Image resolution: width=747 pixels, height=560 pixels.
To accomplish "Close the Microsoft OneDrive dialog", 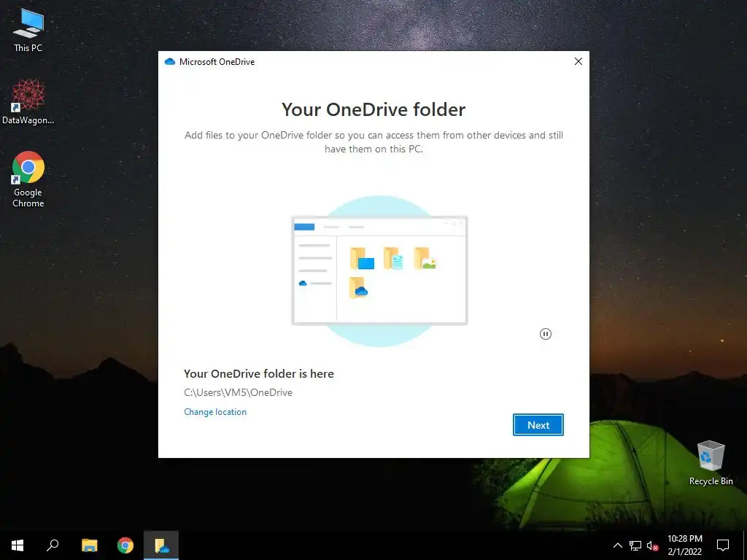I will tap(578, 61).
